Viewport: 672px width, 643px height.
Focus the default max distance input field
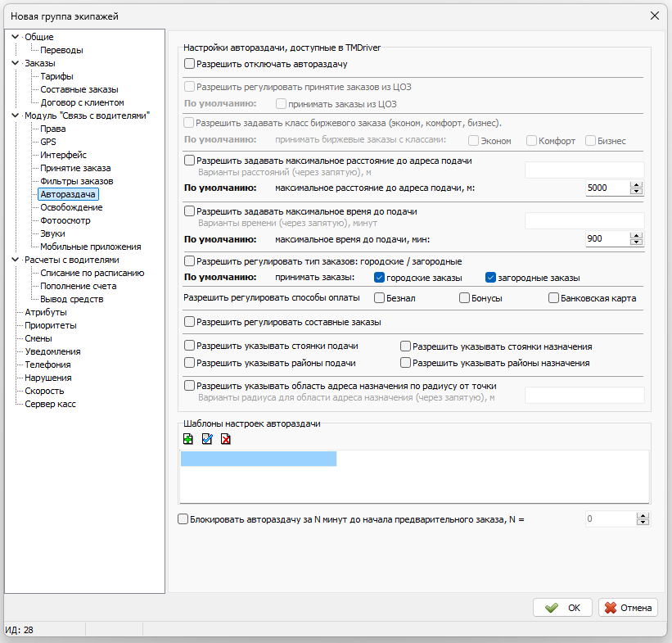(x=607, y=188)
